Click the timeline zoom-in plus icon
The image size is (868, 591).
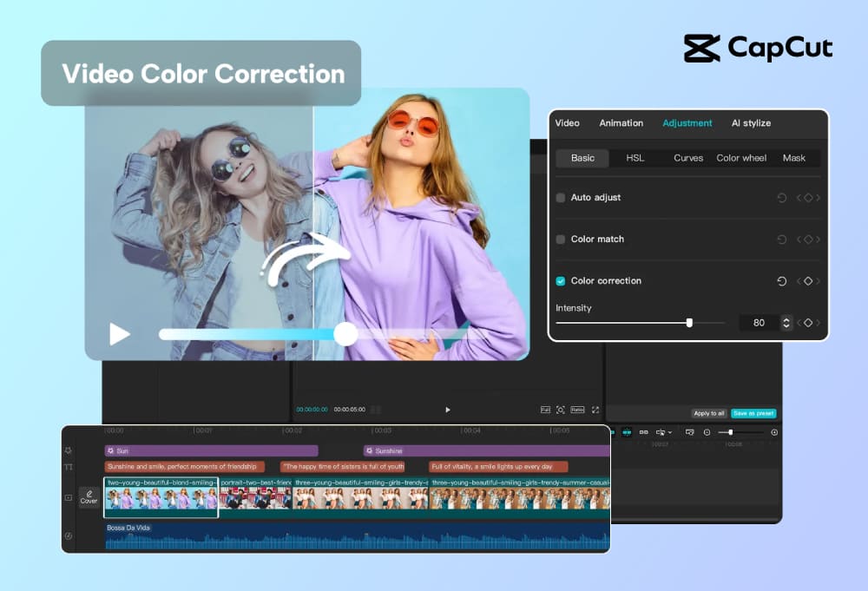tap(774, 432)
